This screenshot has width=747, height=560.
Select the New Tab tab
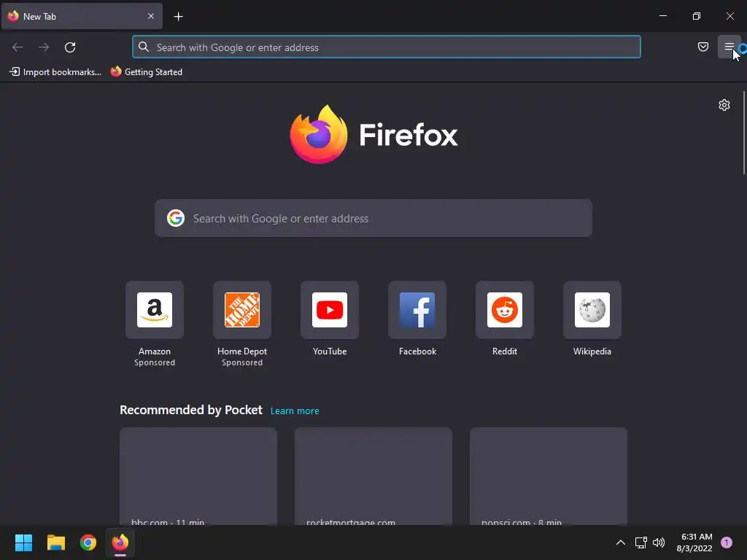(x=82, y=16)
